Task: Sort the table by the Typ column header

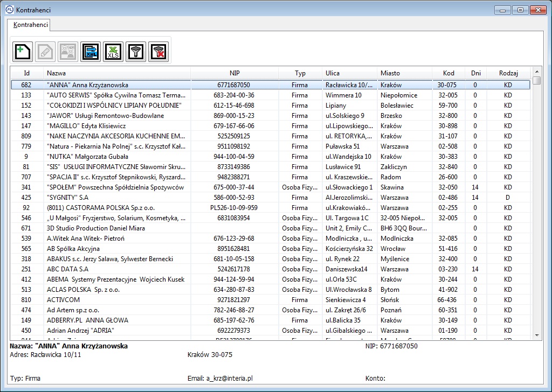Action: pyautogui.click(x=300, y=73)
